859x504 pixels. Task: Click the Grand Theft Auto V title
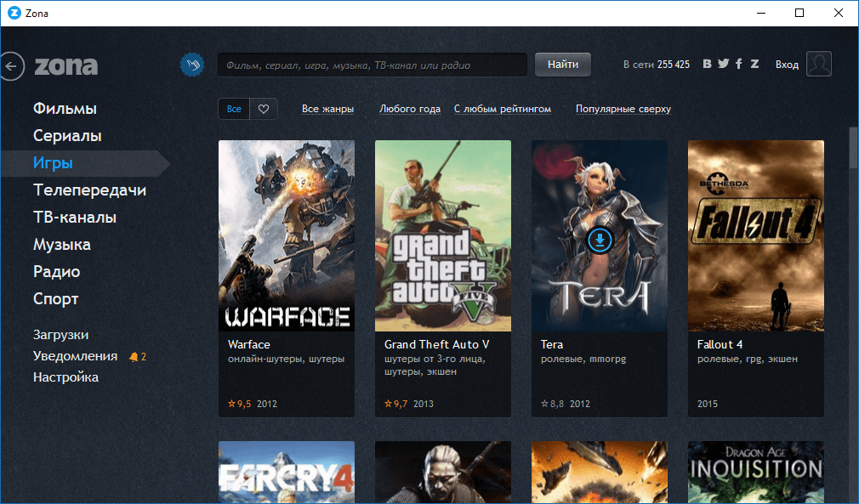[436, 345]
